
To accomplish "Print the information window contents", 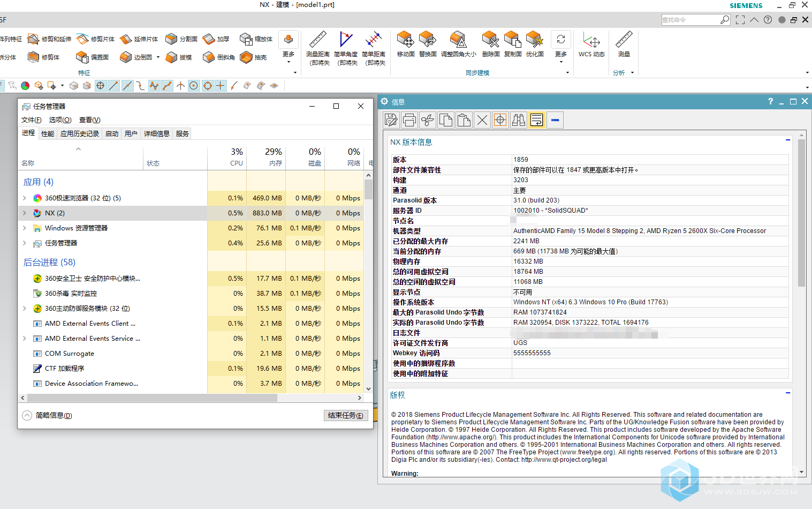I will (409, 120).
